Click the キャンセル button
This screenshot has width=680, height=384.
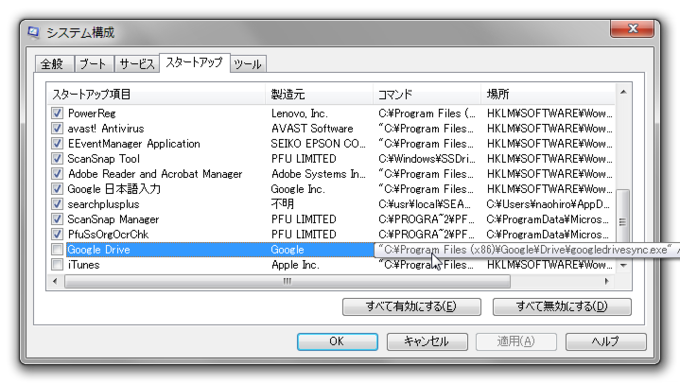tap(427, 341)
